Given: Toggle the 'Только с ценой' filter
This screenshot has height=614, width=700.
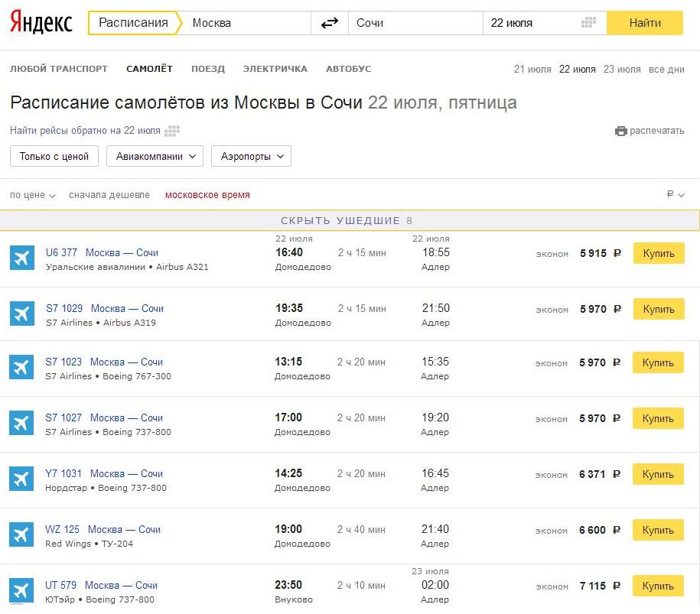Looking at the screenshot, I should point(54,157).
